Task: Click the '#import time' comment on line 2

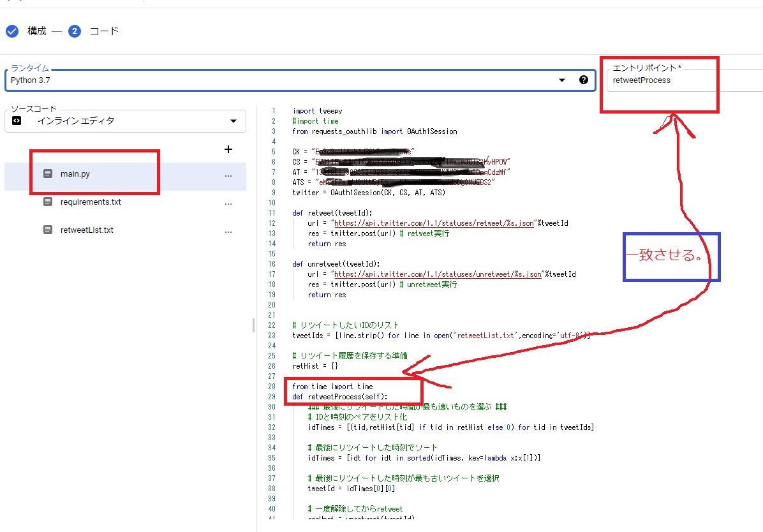Action: (315, 121)
